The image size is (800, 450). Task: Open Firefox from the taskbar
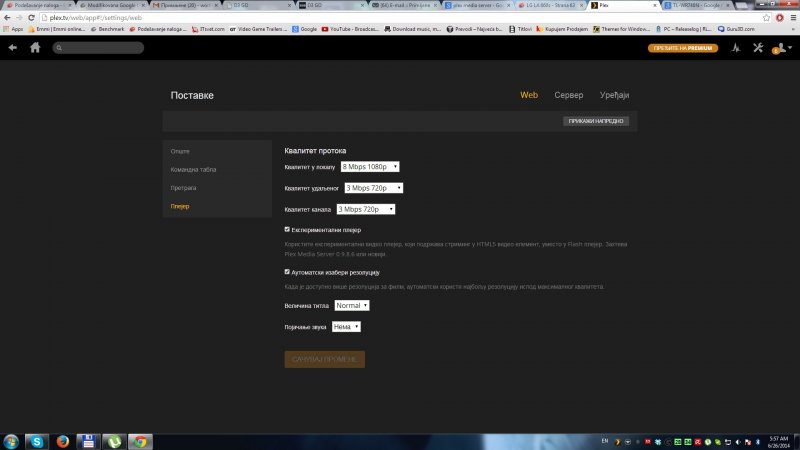63,441
